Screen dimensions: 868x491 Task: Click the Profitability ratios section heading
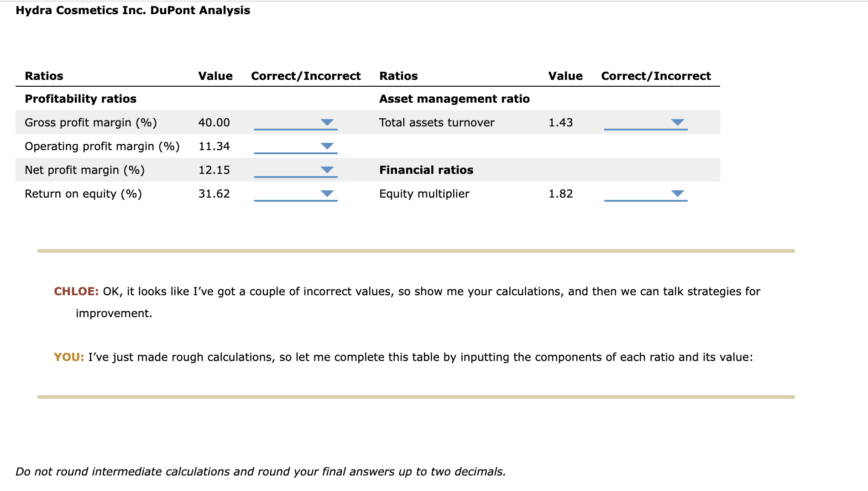click(x=80, y=99)
